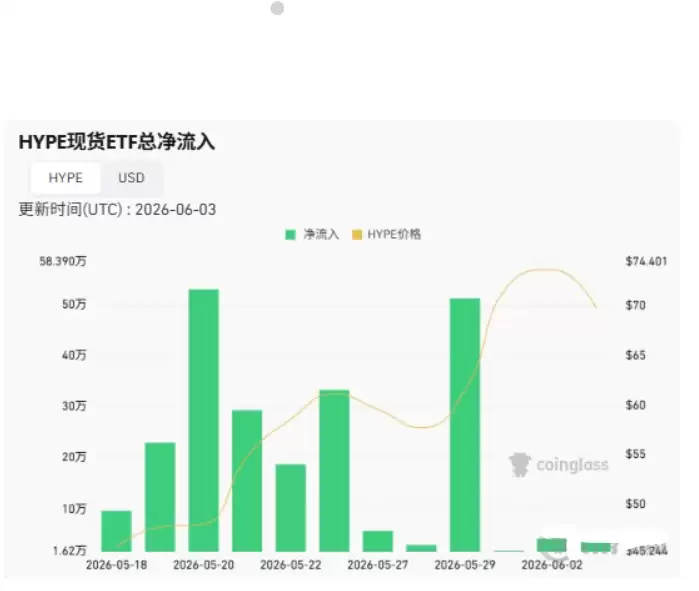This screenshot has width=699, height=591.
Task: Switch to the USD unit tab
Action: 131,178
